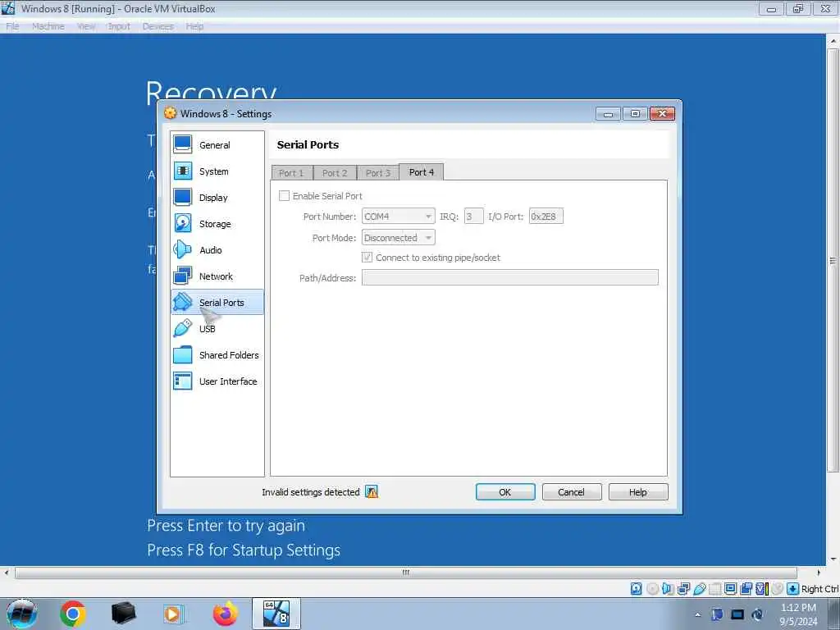The height and width of the screenshot is (630, 840).
Task: Go to the Storage settings category
Action: 217,223
